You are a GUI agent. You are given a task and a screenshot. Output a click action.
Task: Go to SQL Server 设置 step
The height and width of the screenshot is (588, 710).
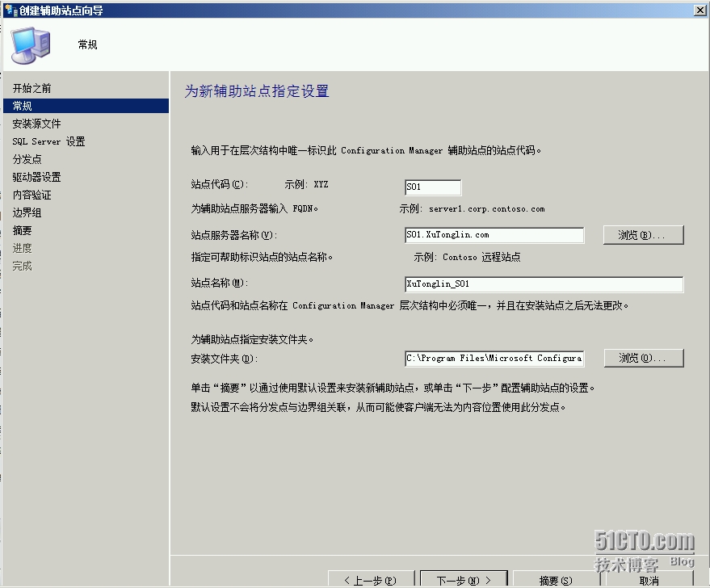[x=48, y=141]
